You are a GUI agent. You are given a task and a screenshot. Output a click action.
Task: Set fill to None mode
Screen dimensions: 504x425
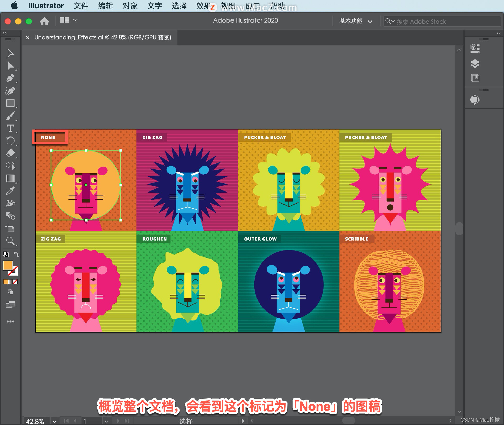pos(15,282)
